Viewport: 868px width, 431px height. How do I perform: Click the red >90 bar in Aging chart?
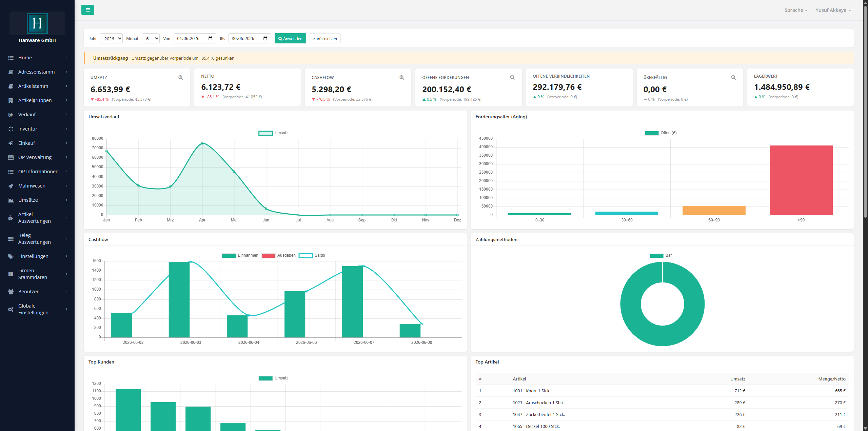coord(801,180)
